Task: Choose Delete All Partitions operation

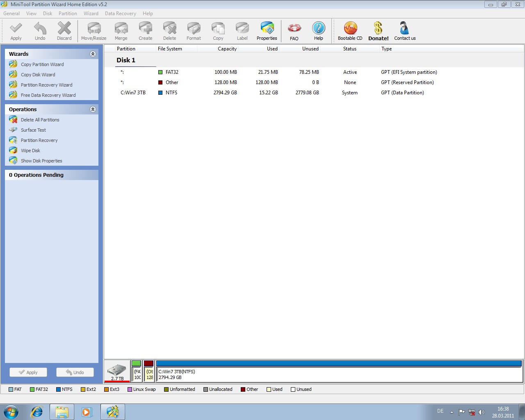Action: (x=40, y=120)
